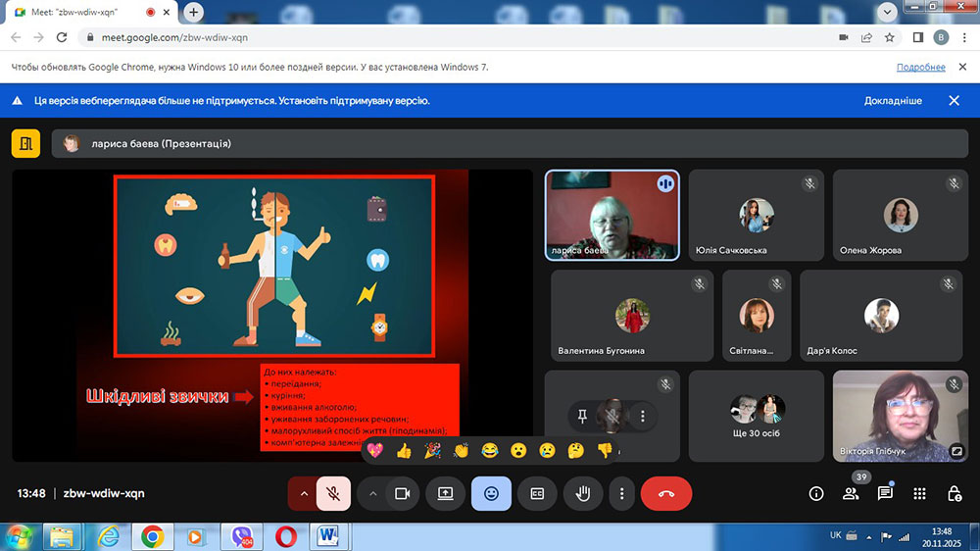
Task: Expand the video settings arrow
Action: 372,494
